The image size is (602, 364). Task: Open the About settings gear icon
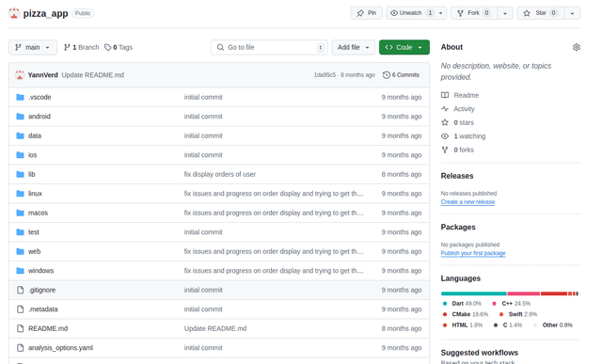tap(577, 47)
